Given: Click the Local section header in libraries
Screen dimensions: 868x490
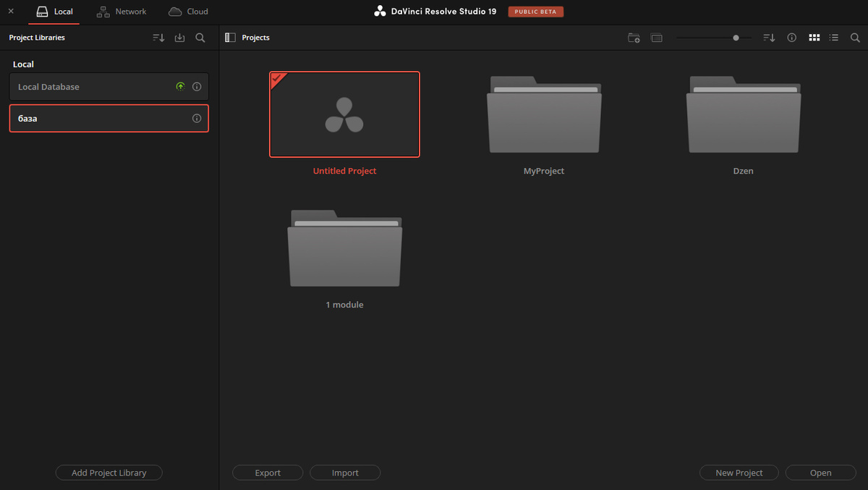Looking at the screenshot, I should (23, 64).
